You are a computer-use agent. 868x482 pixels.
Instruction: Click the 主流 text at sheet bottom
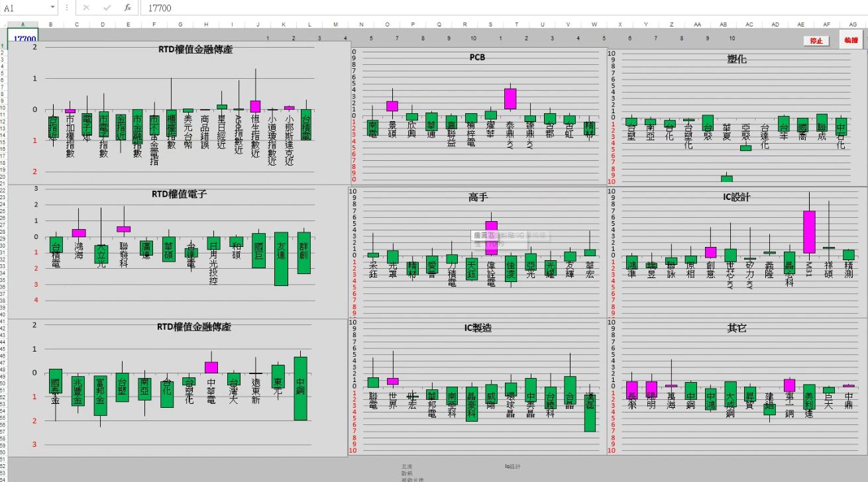(406, 467)
